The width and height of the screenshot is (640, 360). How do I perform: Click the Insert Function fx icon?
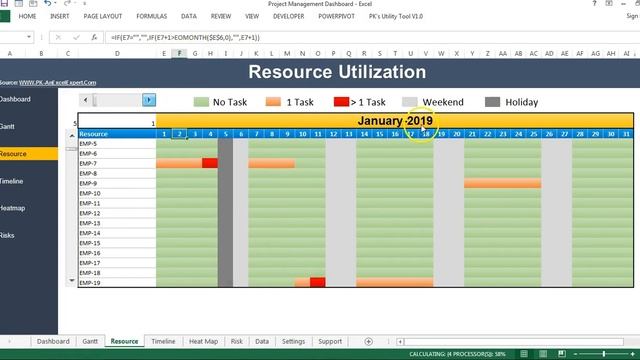(94, 38)
